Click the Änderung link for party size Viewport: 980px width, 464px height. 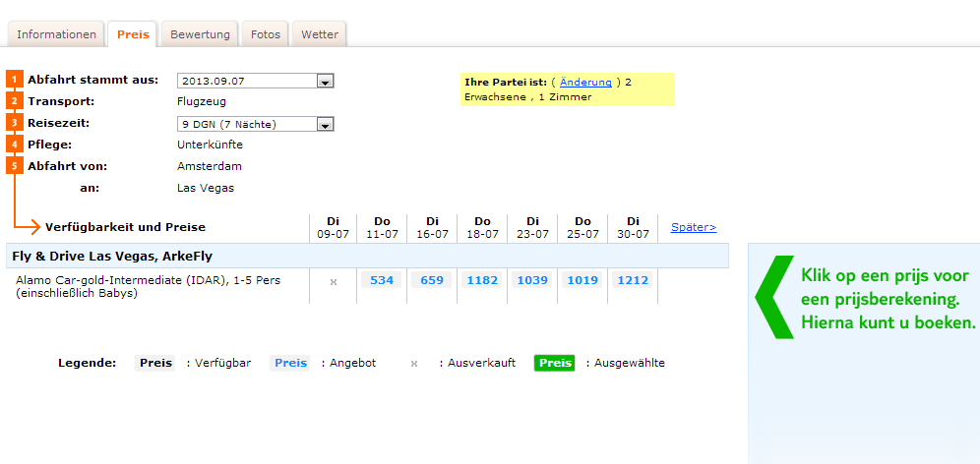tap(585, 83)
